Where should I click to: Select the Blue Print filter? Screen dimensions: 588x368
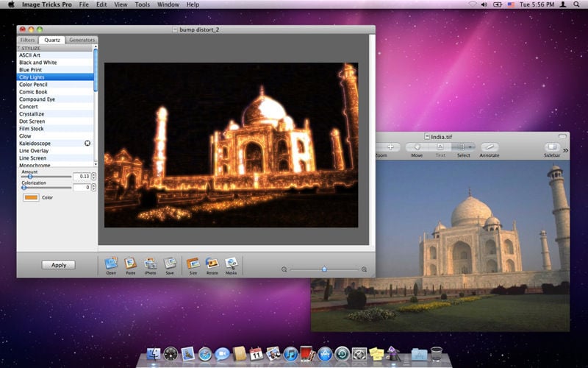click(55, 70)
